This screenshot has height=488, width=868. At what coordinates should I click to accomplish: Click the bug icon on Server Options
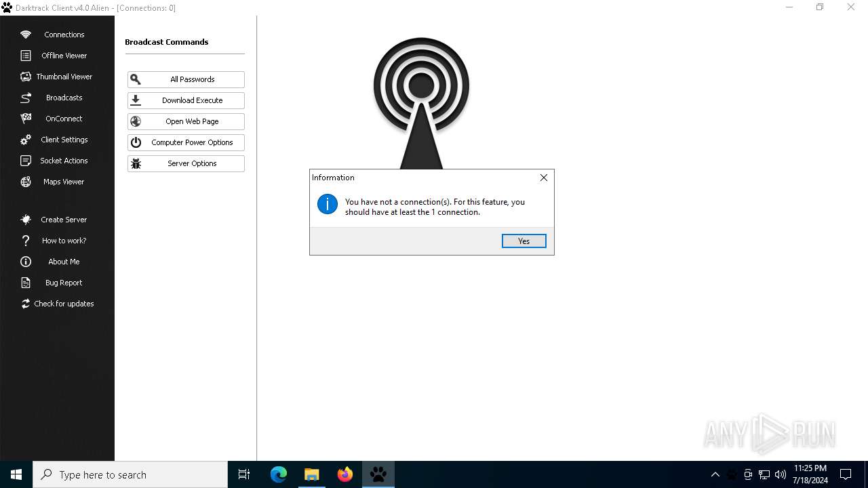point(136,163)
